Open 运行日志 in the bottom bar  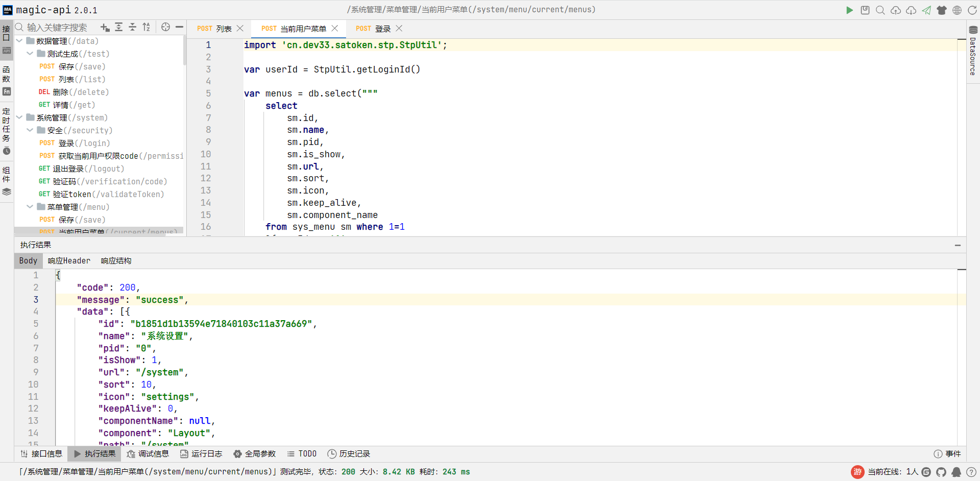pyautogui.click(x=201, y=454)
